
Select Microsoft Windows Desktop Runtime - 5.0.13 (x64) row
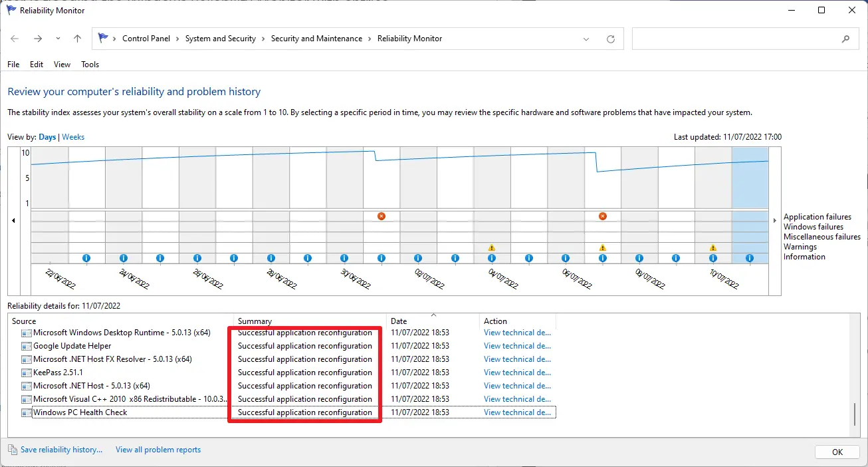point(288,333)
